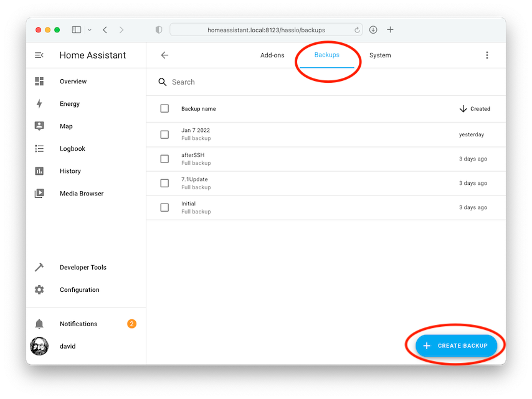Open the Overview dashboard icon
The image size is (532, 399).
click(39, 82)
